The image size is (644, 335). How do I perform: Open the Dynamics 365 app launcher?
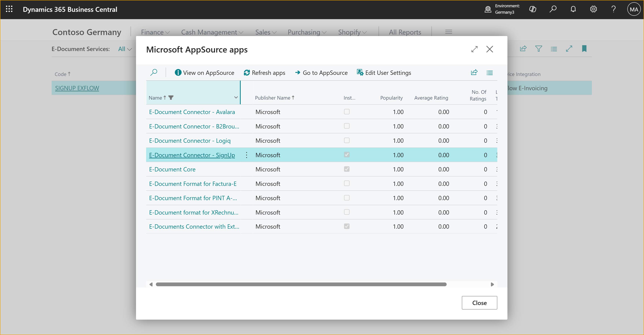click(9, 9)
